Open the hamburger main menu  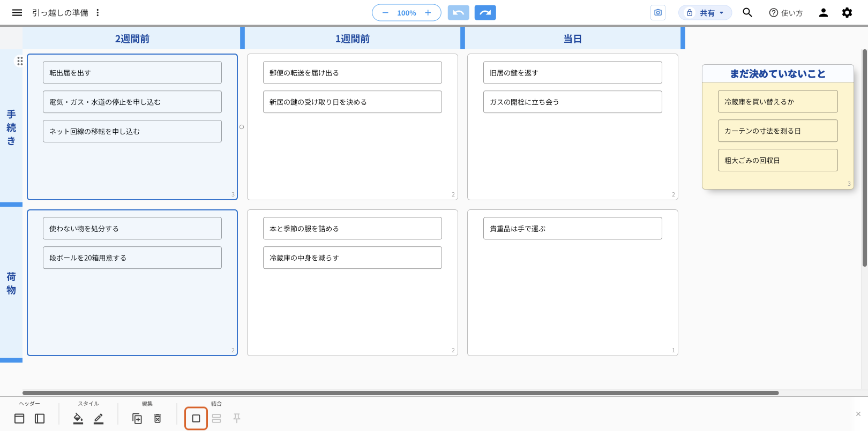click(17, 12)
